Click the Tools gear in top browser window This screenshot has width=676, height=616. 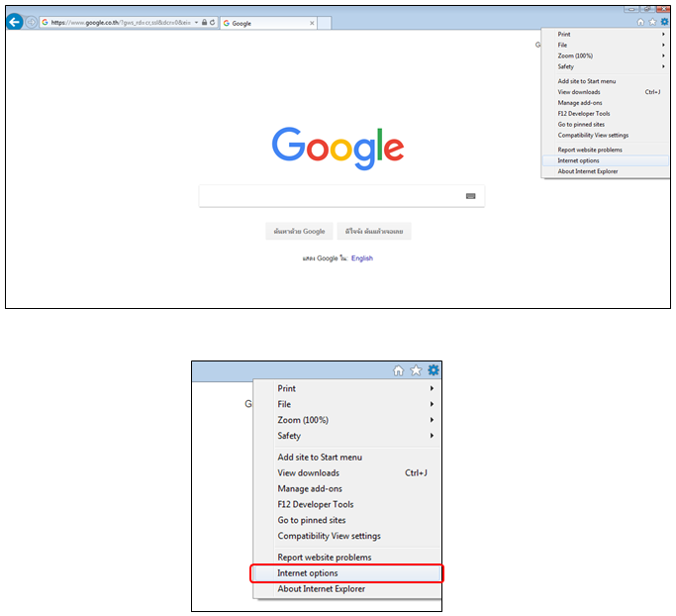(x=665, y=22)
